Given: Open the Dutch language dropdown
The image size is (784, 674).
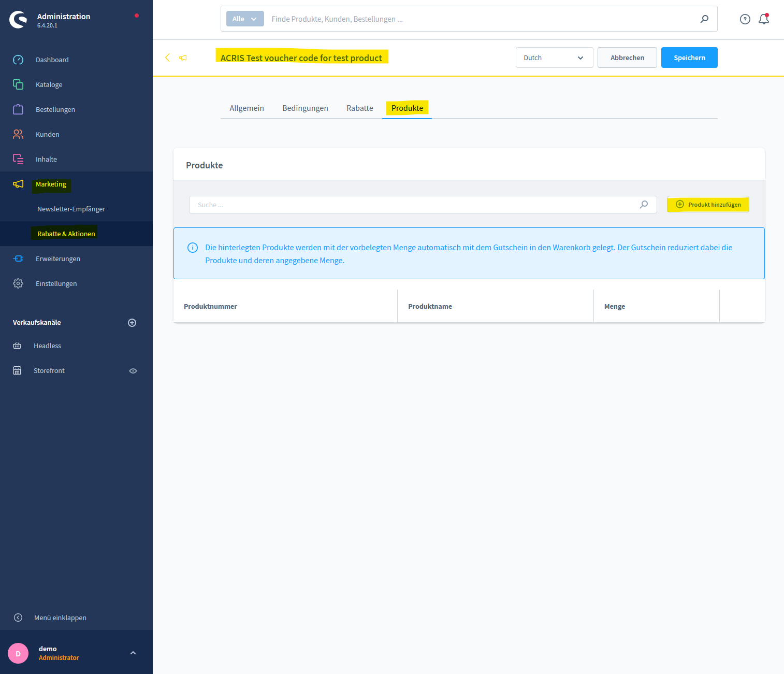Looking at the screenshot, I should coord(554,58).
